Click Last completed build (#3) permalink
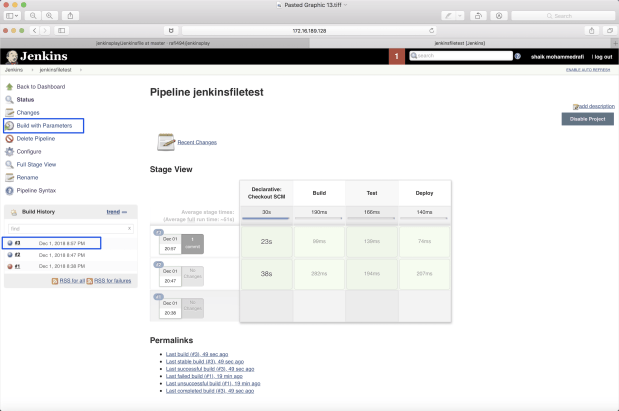The height and width of the screenshot is (411, 619). point(210,391)
